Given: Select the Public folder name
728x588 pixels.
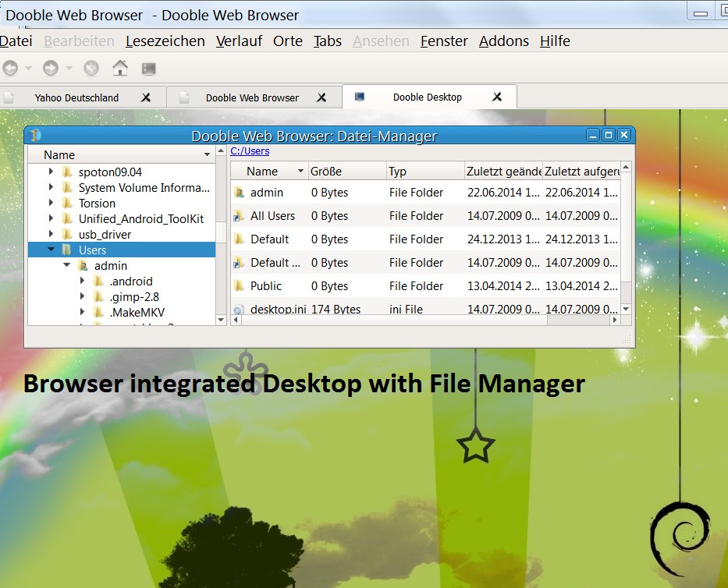Looking at the screenshot, I should point(266,286).
